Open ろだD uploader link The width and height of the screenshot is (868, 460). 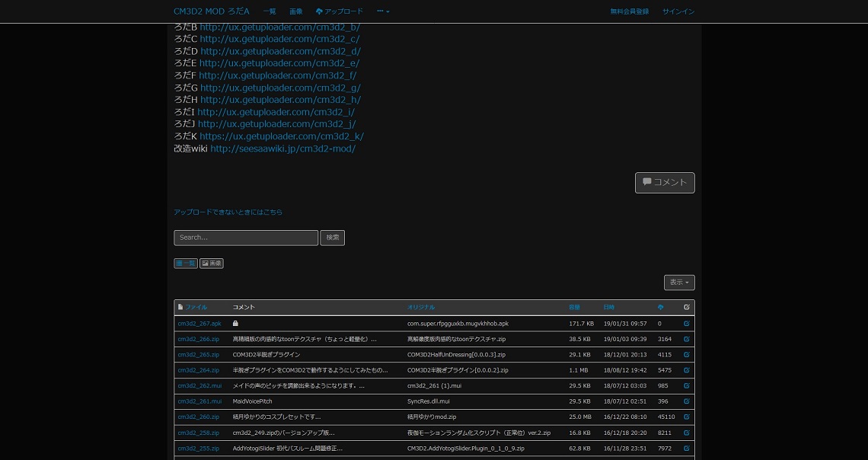[281, 51]
